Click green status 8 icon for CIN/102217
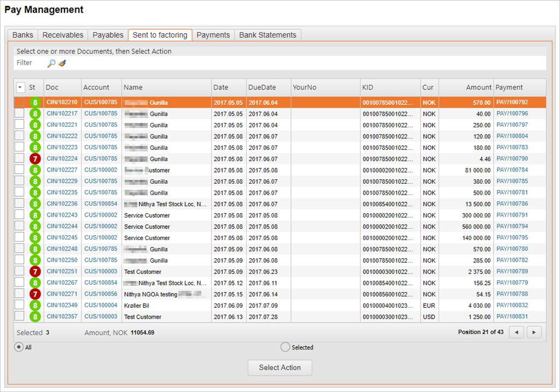 (x=35, y=114)
